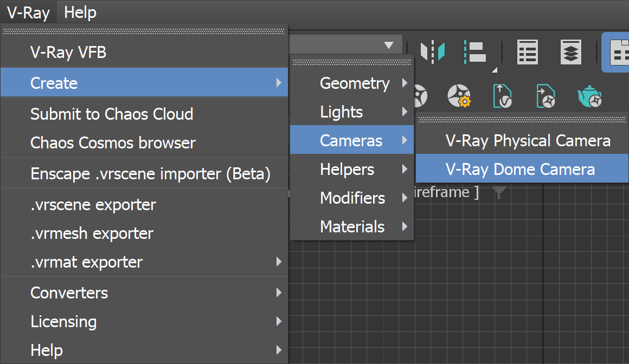
Task: Select .vrmesh exporter entry
Action: point(144,233)
